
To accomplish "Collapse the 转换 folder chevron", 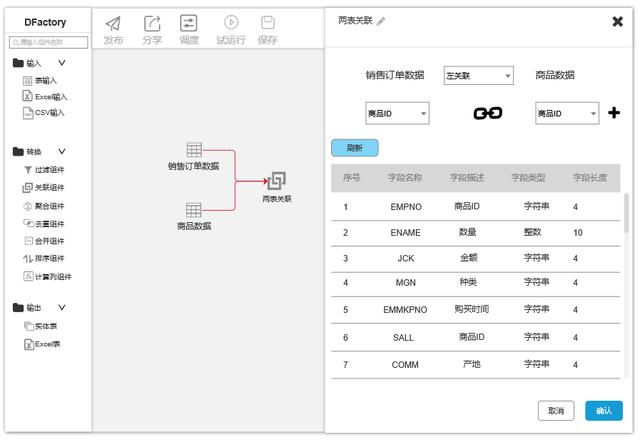I will point(62,151).
